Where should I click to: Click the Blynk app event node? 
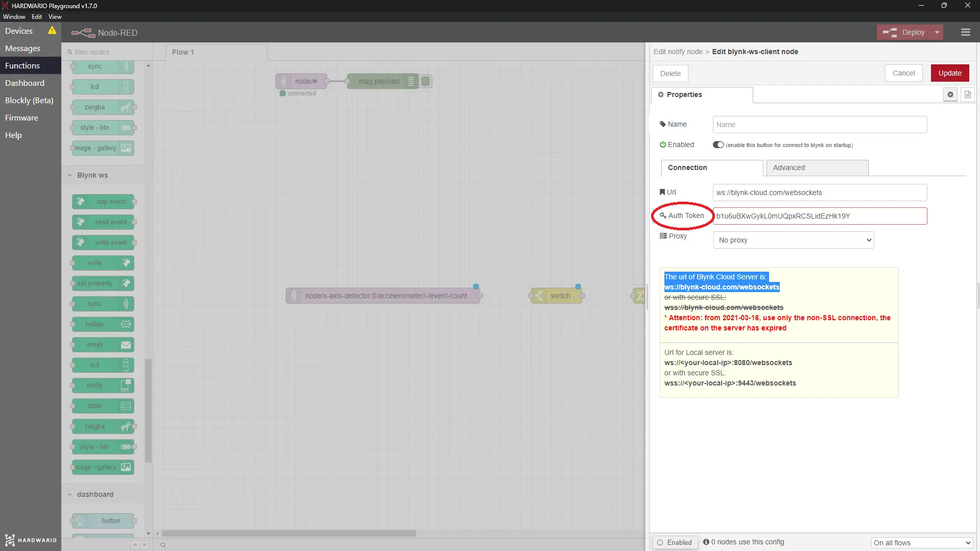(x=103, y=202)
